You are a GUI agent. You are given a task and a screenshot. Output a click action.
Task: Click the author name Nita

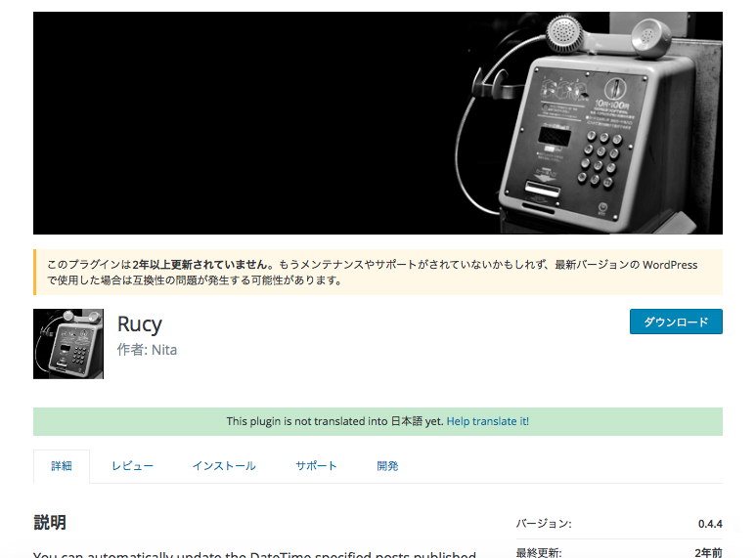tap(162, 349)
